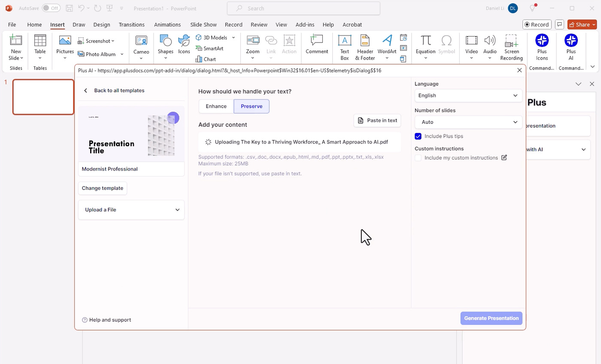Insert a Text Box

pos(345,48)
